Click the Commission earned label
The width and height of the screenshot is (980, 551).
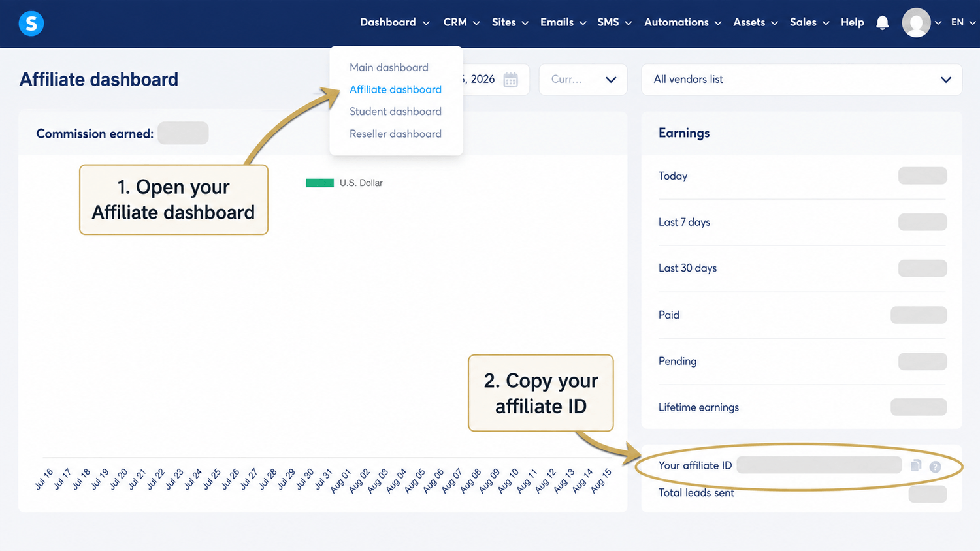(95, 134)
